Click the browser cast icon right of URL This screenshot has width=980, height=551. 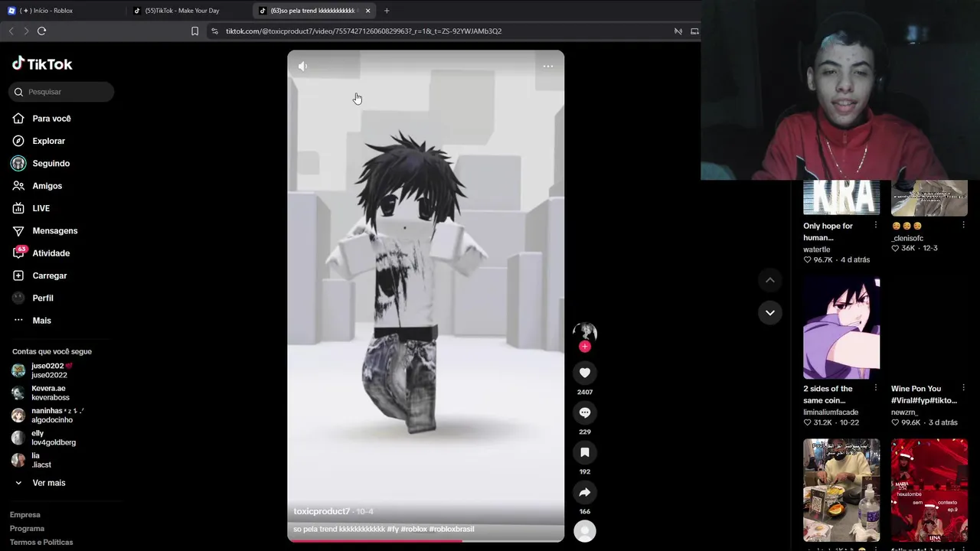(x=694, y=31)
